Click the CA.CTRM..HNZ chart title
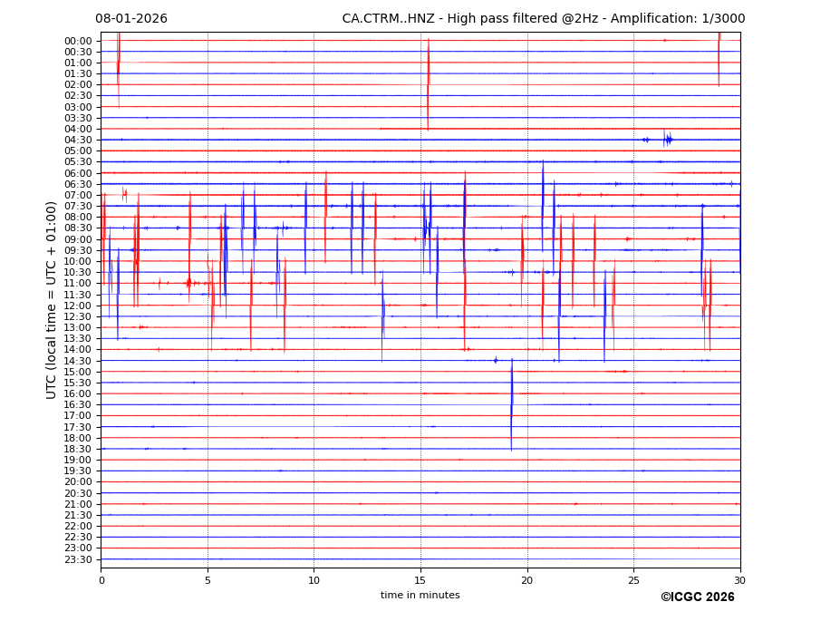The image size is (840, 631). [x=543, y=19]
